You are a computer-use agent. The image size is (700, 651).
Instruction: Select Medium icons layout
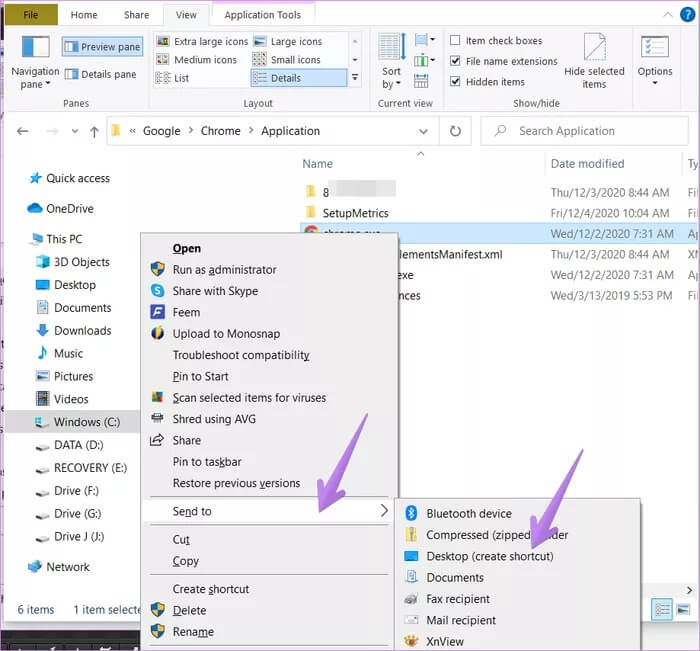(x=196, y=60)
